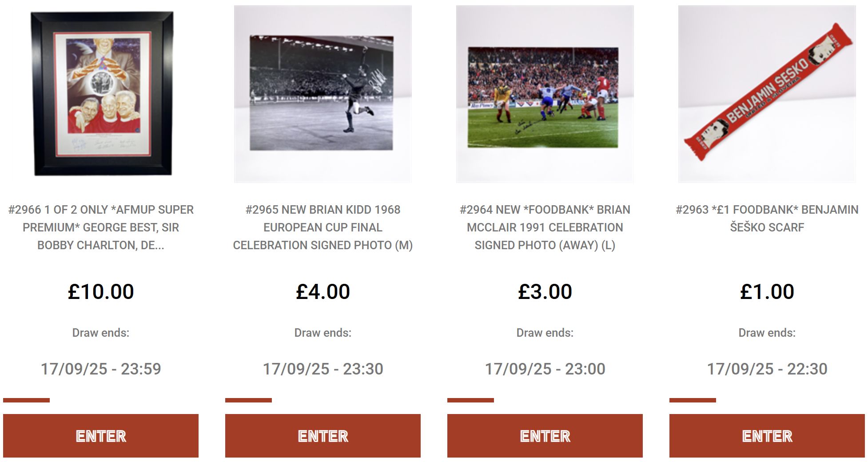
Task: Open the #2965 Brian Kidd title link
Action: tap(323, 227)
